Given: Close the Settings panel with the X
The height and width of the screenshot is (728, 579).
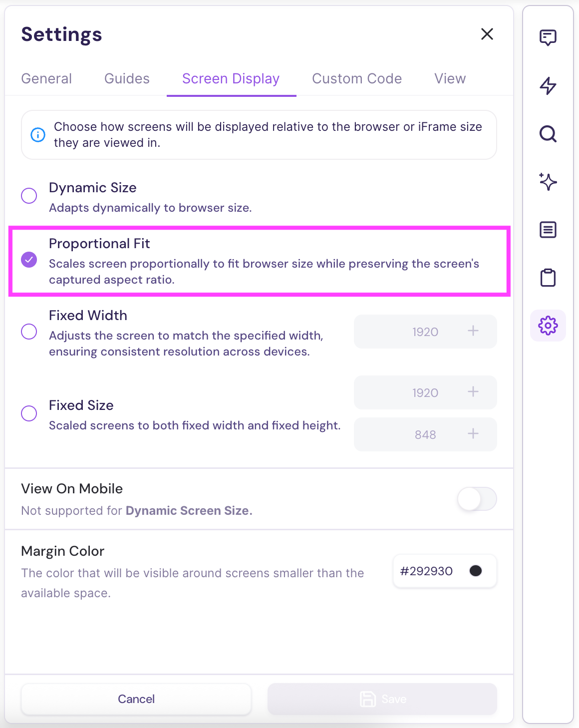Looking at the screenshot, I should click(x=487, y=34).
